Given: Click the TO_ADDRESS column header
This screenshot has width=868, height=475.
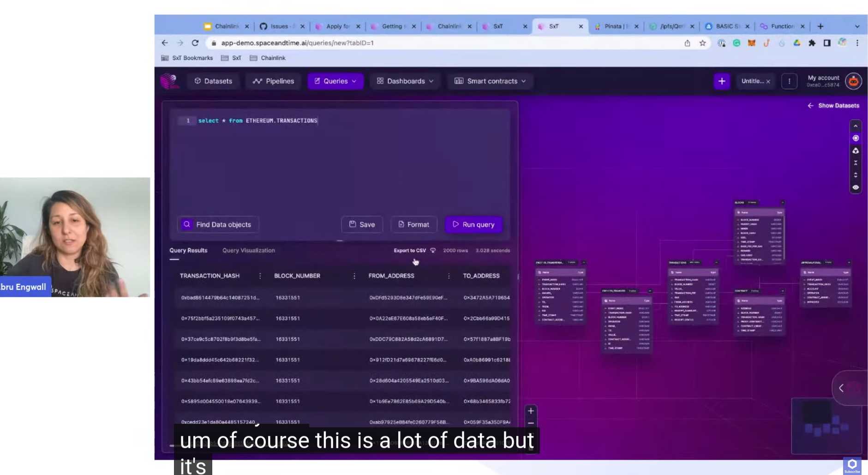Looking at the screenshot, I should tap(481, 276).
